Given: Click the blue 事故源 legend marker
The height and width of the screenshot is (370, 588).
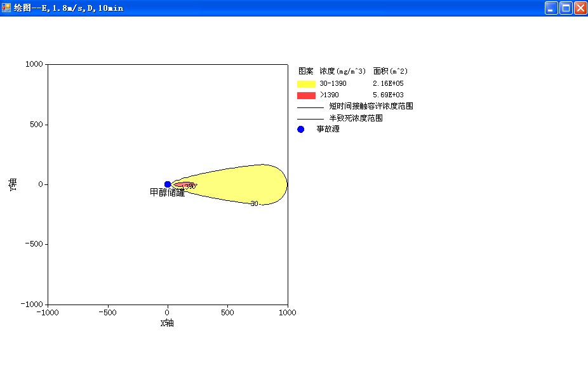Looking at the screenshot, I should coord(301,130).
